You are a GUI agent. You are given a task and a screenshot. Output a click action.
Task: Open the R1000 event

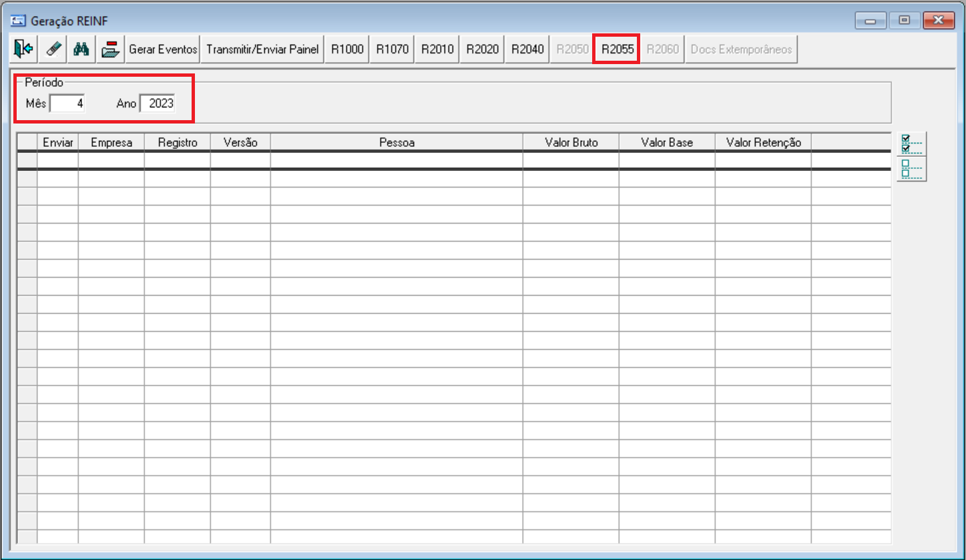(347, 49)
